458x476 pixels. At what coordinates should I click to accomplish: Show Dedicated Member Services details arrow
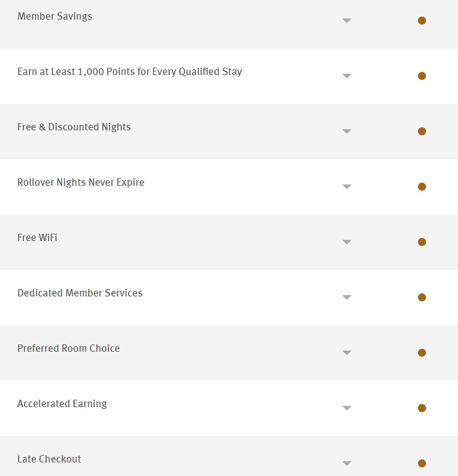347,298
